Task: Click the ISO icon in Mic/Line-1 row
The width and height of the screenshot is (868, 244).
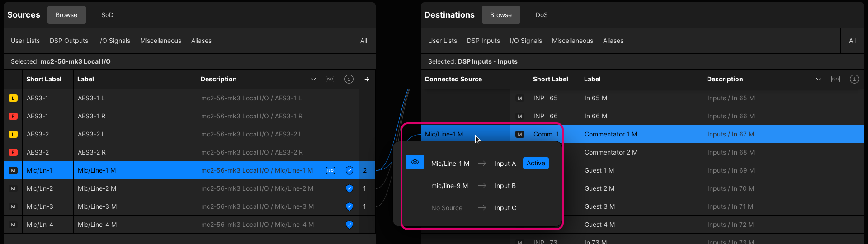Action: tap(330, 170)
